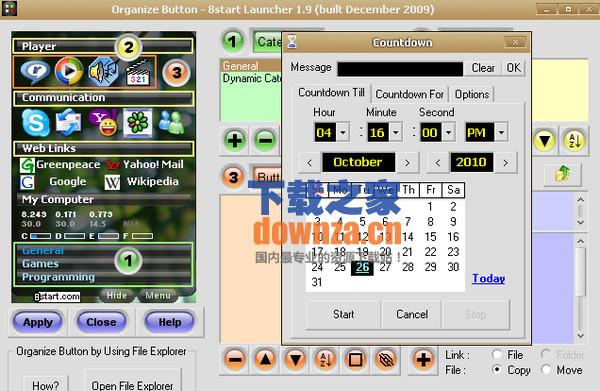Viewport: 600px width, 391px height.
Task: Click OK next to the Message field
Action: pyautogui.click(x=514, y=68)
